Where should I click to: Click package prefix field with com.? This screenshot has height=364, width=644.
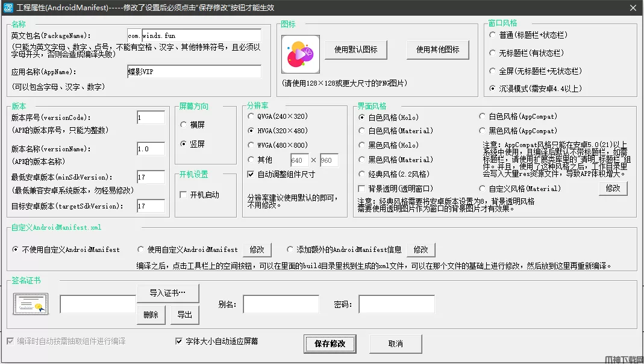134,36
